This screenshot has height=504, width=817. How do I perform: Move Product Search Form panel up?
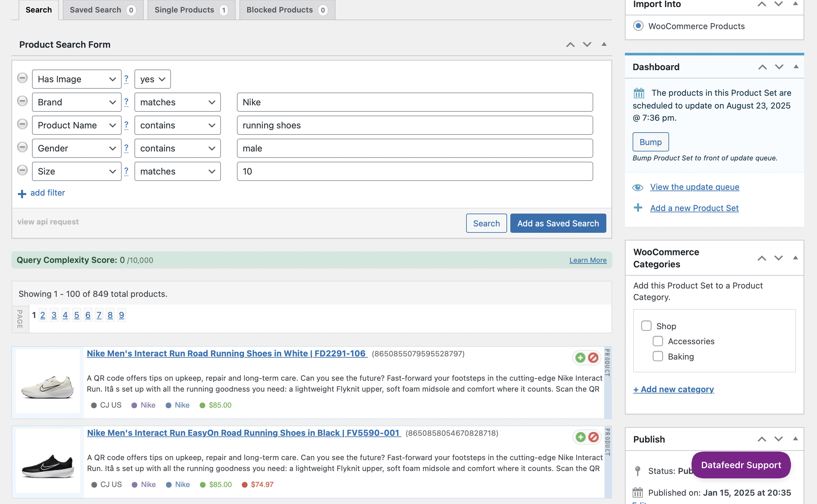(570, 45)
